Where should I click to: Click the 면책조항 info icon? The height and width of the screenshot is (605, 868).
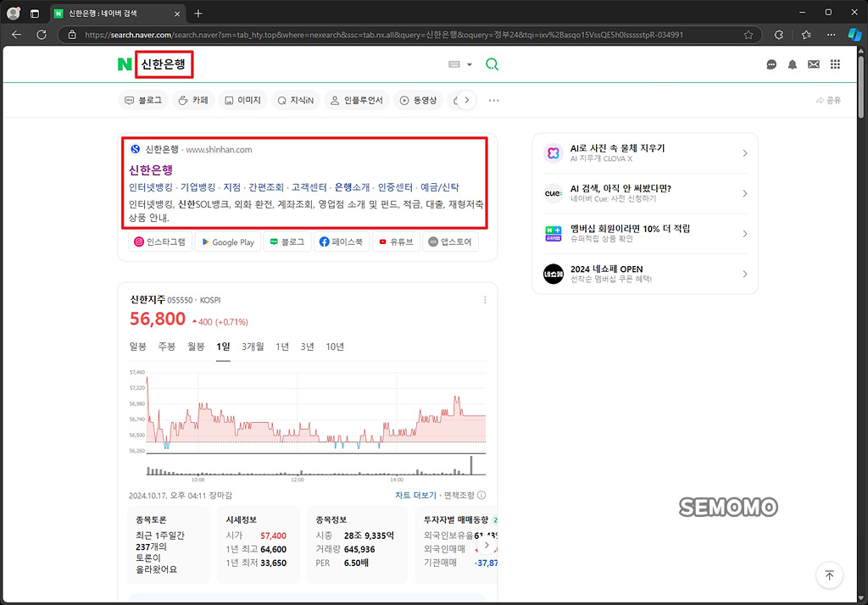(x=481, y=495)
